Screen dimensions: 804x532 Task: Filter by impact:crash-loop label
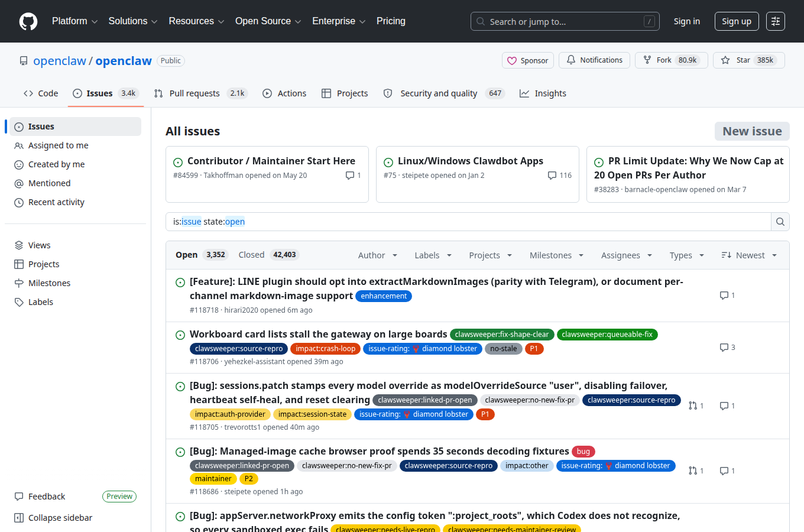pyautogui.click(x=326, y=349)
